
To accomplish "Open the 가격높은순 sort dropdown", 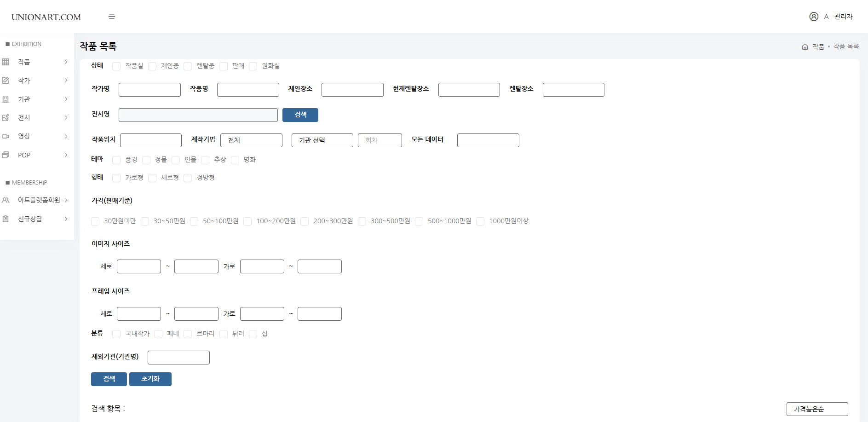I will (x=817, y=409).
